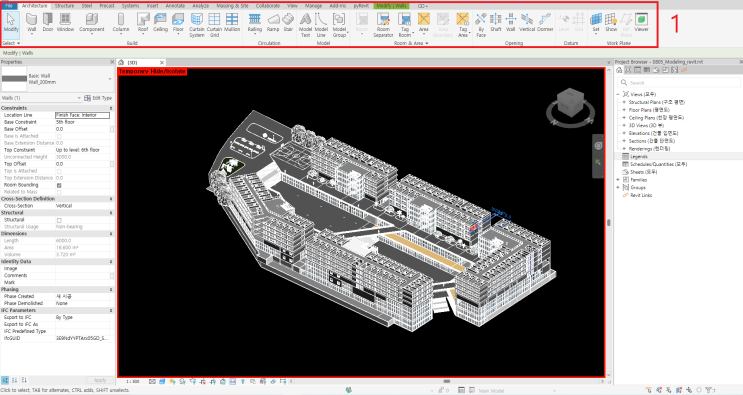Click the selection filter icon in status bar

(710, 390)
